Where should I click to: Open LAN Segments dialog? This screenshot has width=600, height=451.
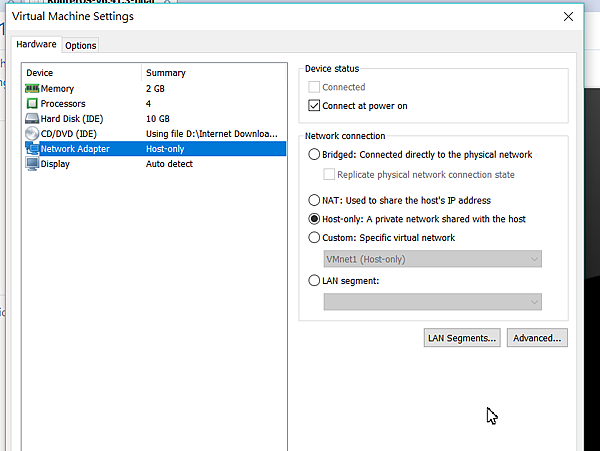click(461, 338)
